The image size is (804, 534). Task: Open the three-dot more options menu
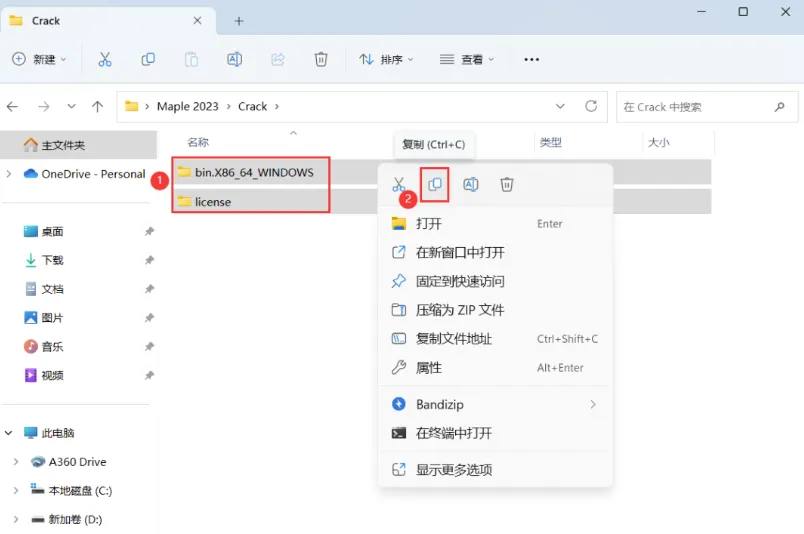[532, 60]
